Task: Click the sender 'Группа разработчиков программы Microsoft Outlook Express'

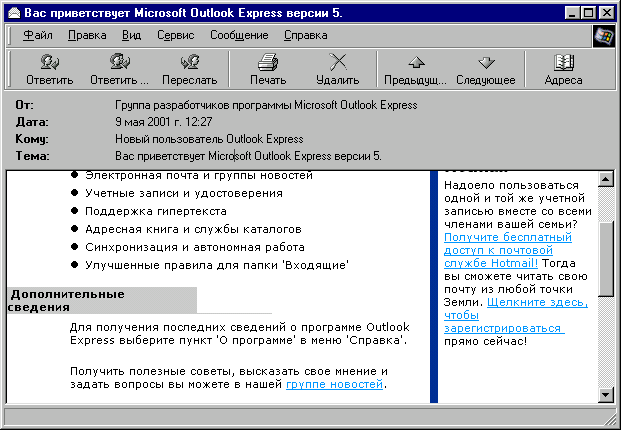Action: pos(266,105)
